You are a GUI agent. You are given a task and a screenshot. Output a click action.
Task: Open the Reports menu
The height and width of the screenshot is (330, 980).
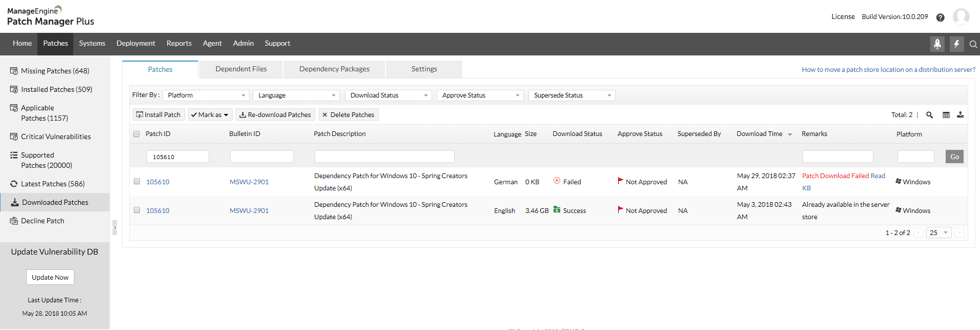(x=179, y=44)
